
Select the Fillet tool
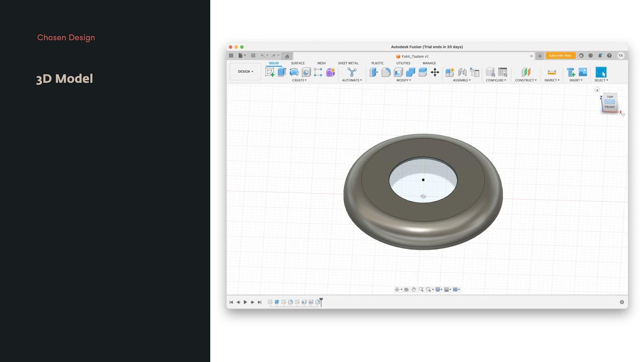coord(386,72)
